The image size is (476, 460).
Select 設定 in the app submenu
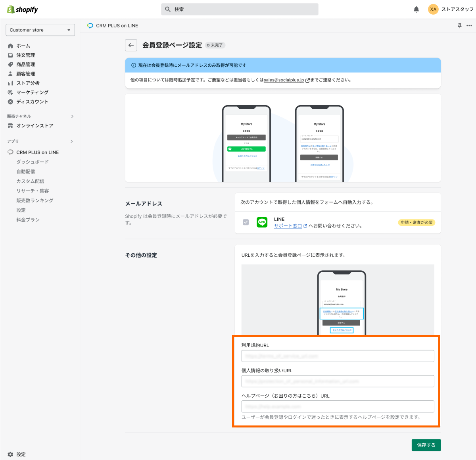(x=21, y=210)
